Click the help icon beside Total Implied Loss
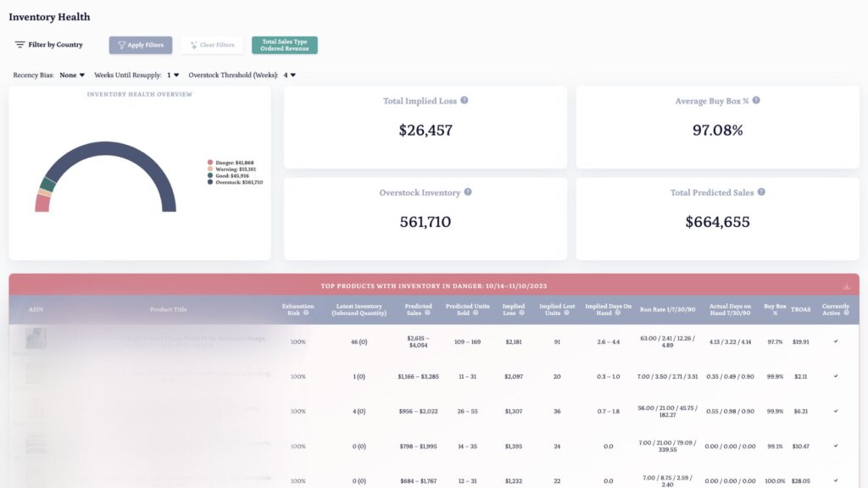 [465, 101]
